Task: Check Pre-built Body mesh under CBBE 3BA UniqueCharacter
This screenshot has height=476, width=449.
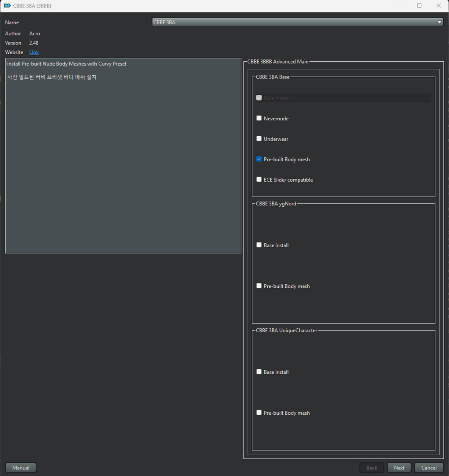Action: click(259, 413)
